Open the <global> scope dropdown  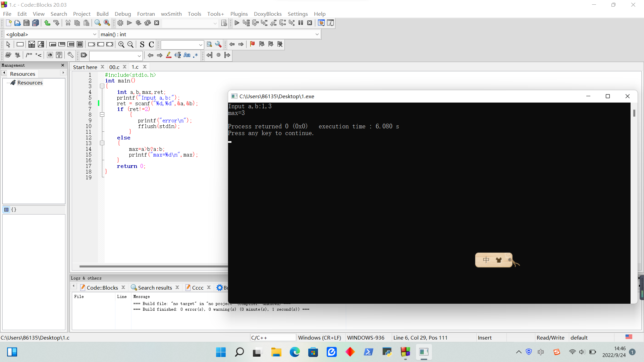(51, 34)
